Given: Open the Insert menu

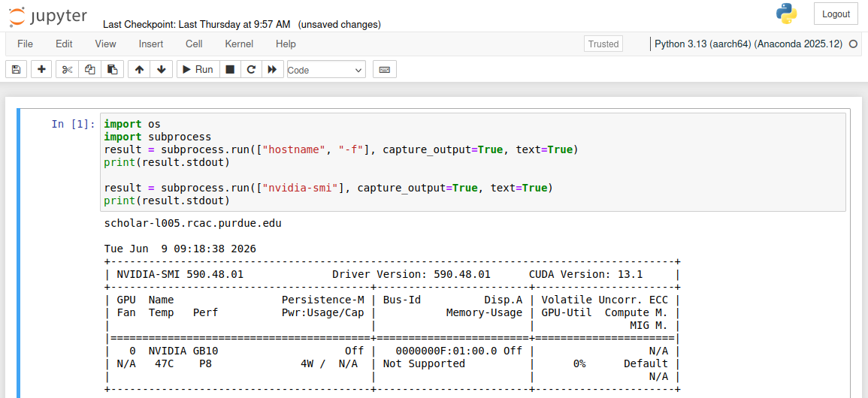Looking at the screenshot, I should click(x=150, y=44).
